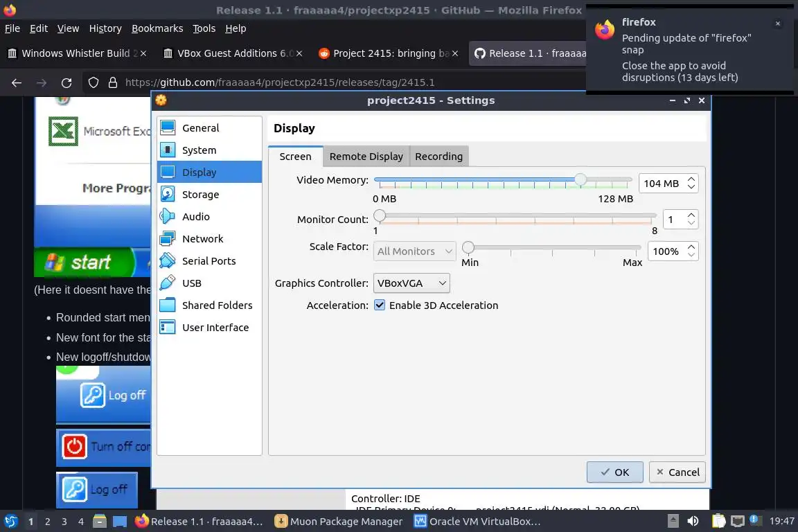Image resolution: width=798 pixels, height=532 pixels.
Task: Switch to the Remote Display tab
Action: click(366, 157)
